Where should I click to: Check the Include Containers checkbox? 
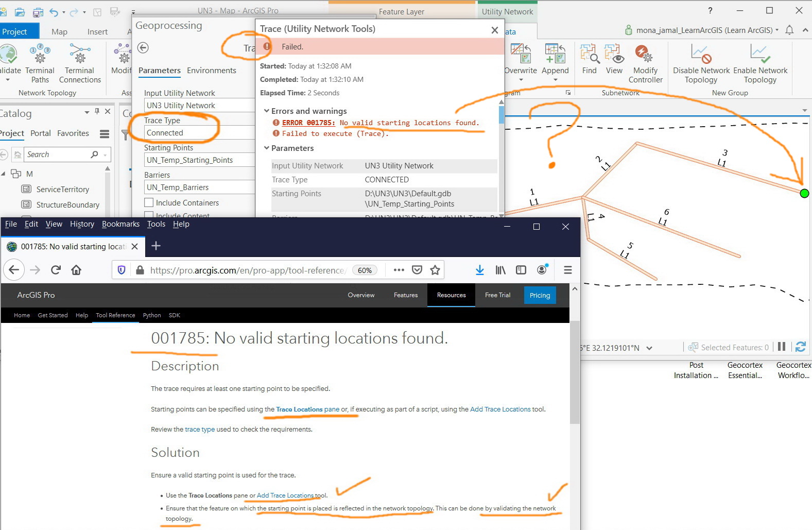click(x=149, y=202)
